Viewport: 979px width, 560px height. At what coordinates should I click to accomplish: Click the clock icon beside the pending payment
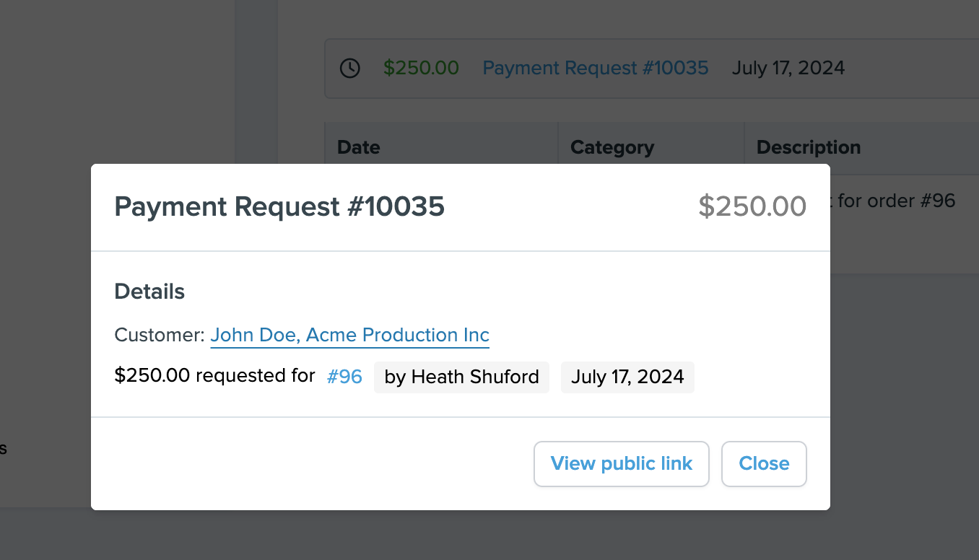click(350, 69)
